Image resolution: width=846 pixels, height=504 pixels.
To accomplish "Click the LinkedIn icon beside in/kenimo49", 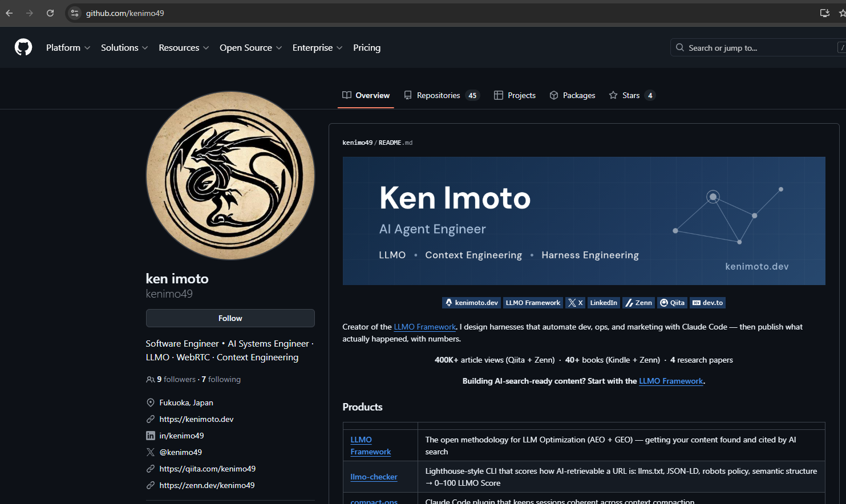I will pyautogui.click(x=151, y=436).
